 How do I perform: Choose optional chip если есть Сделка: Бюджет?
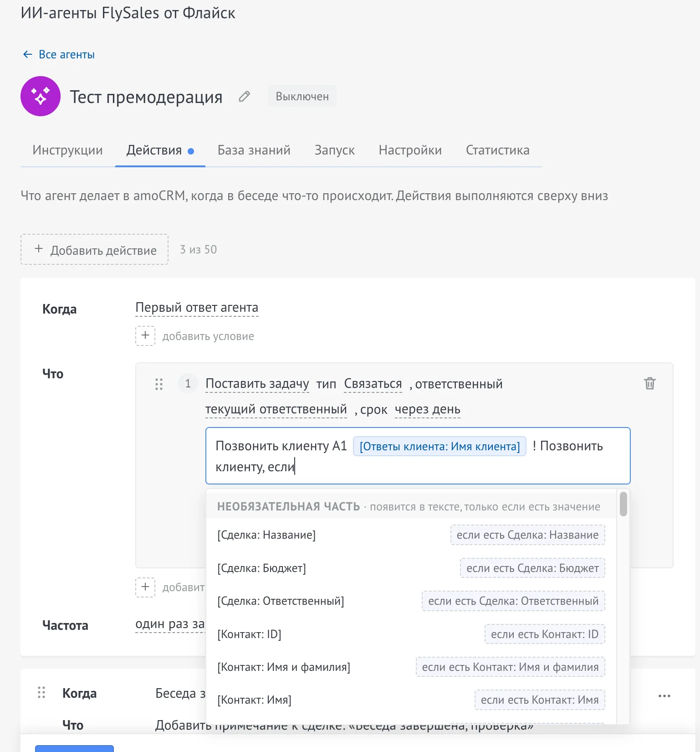coord(533,568)
